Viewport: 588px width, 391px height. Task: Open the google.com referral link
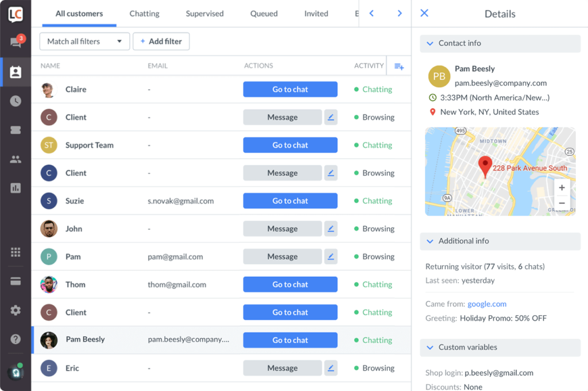[487, 304]
